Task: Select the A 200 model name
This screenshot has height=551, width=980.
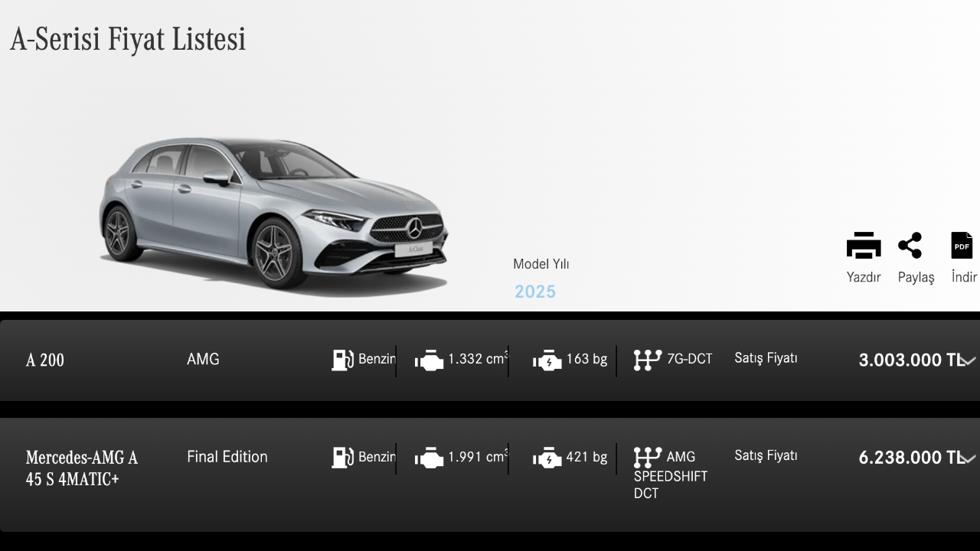Action: 45,360
